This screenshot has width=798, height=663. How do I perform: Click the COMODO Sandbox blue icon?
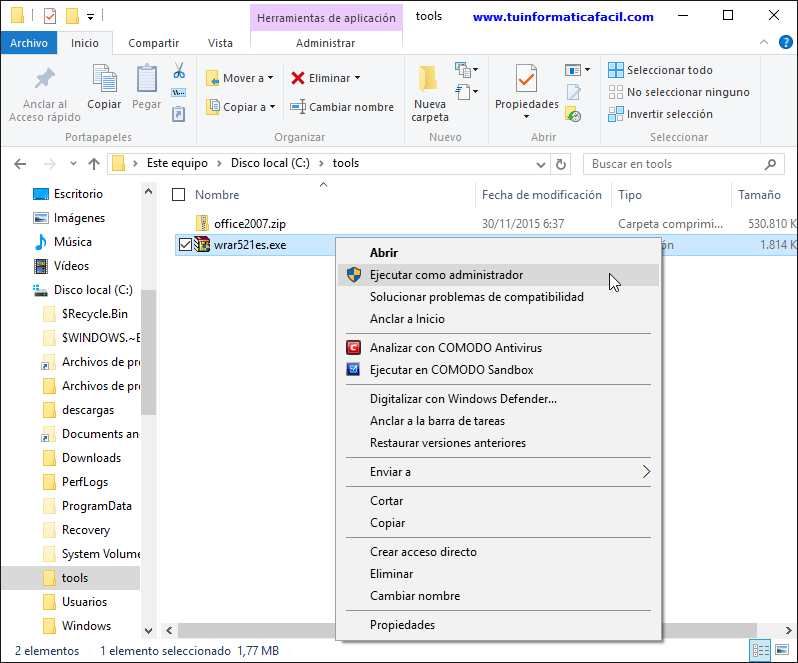[353, 369]
